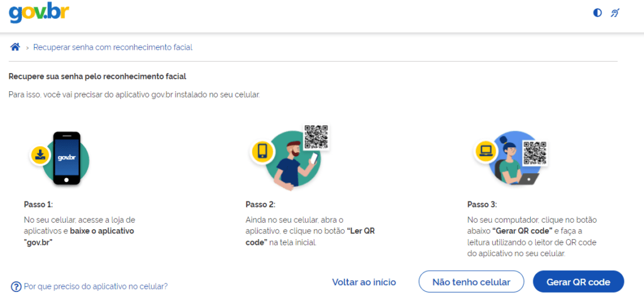Click the gov.br phone illustration

click(x=67, y=158)
